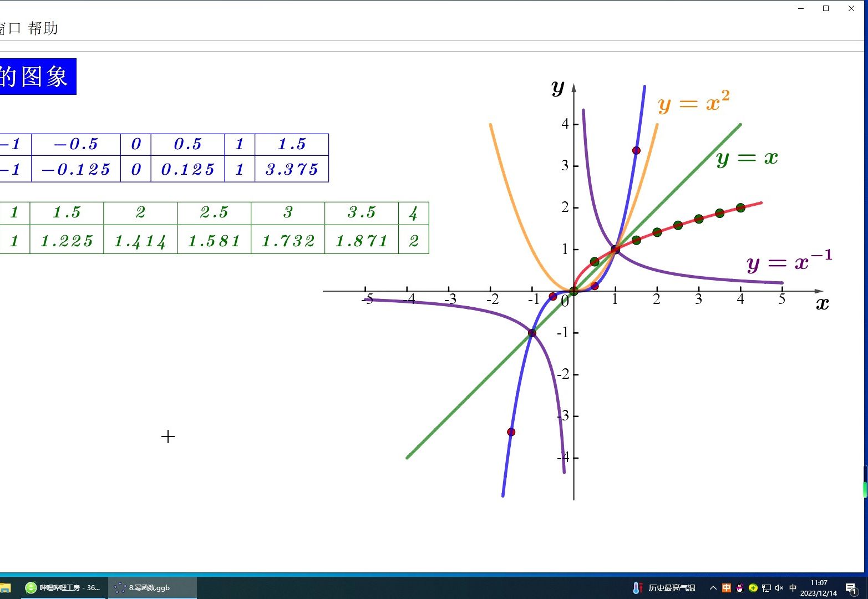Image resolution: width=868 pixels, height=599 pixels.
Task: Select the dark point at (−1, −1)
Action: pos(532,333)
